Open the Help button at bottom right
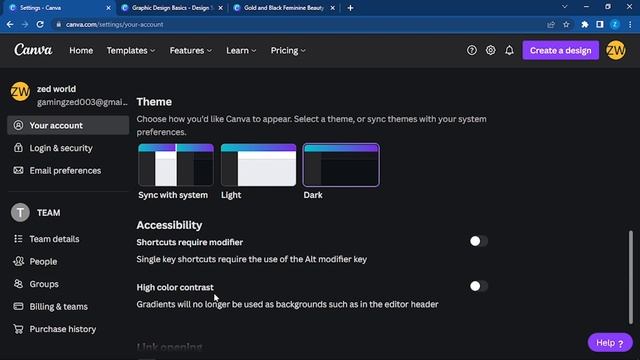The width and height of the screenshot is (640, 360). point(610,343)
